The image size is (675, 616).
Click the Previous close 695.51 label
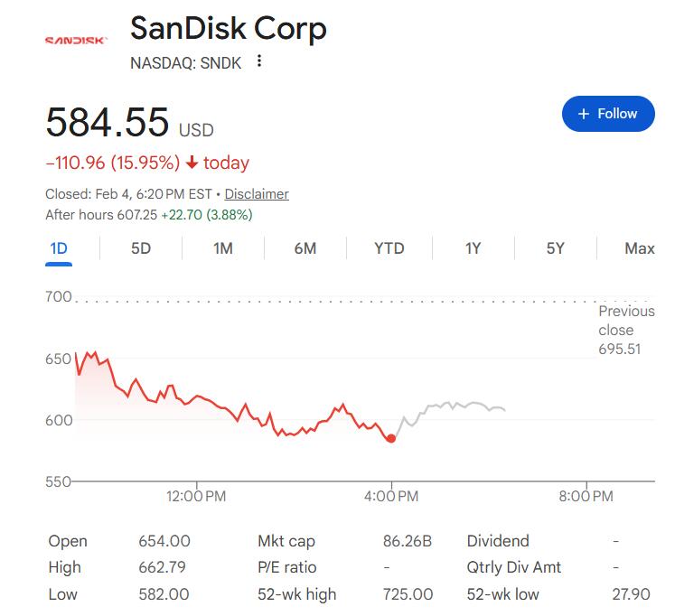(625, 330)
